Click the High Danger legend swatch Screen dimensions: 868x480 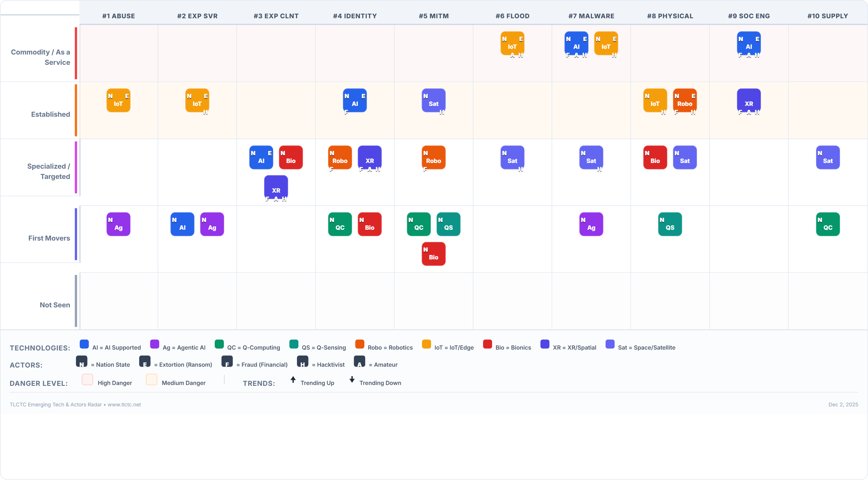pyautogui.click(x=87, y=379)
